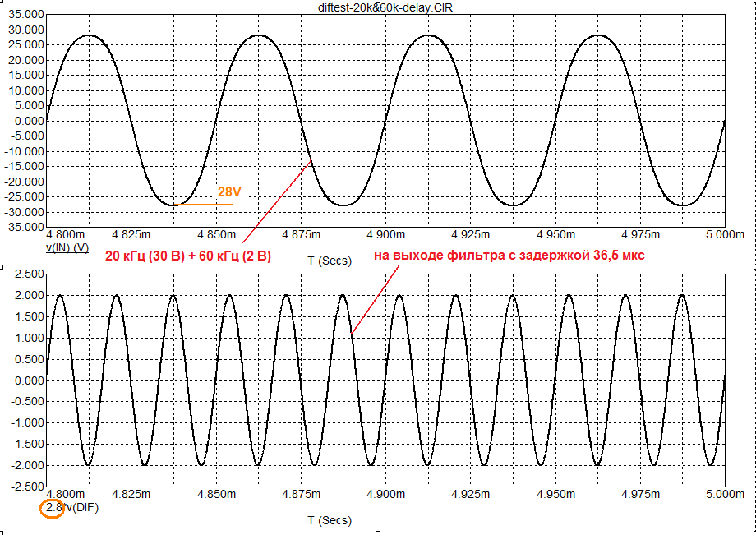Click 4.875m on the v(DIF) time axis
The image size is (756, 535).
302,494
